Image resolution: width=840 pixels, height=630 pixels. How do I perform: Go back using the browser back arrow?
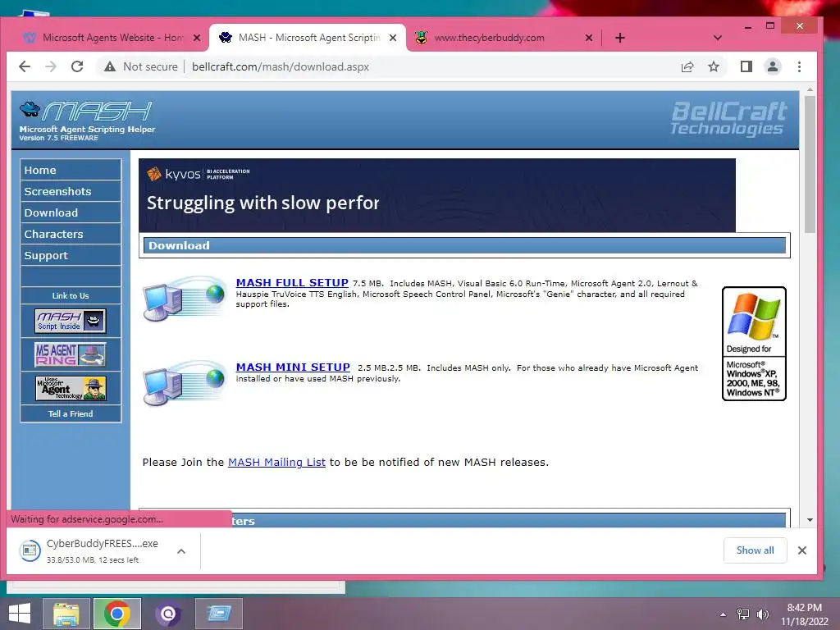pyautogui.click(x=25, y=66)
